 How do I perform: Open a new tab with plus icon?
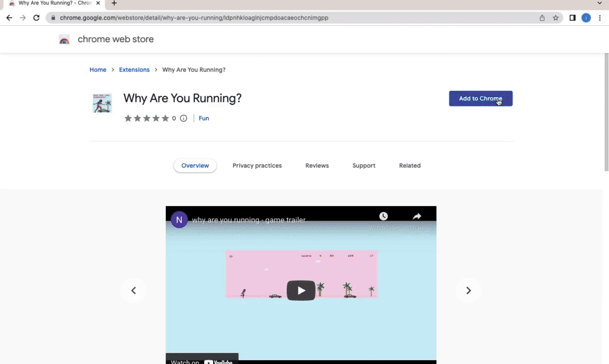coord(114,3)
